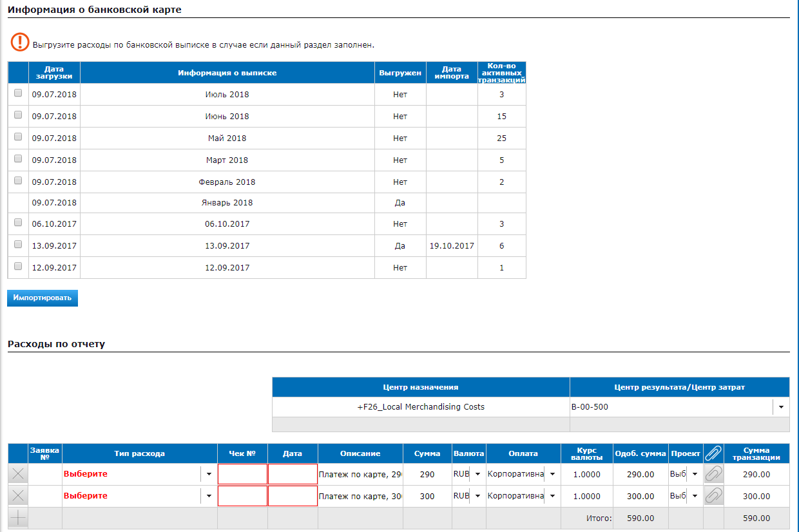Select the Май 2018 statement checkbox
The width and height of the screenshot is (799, 532).
(18, 137)
